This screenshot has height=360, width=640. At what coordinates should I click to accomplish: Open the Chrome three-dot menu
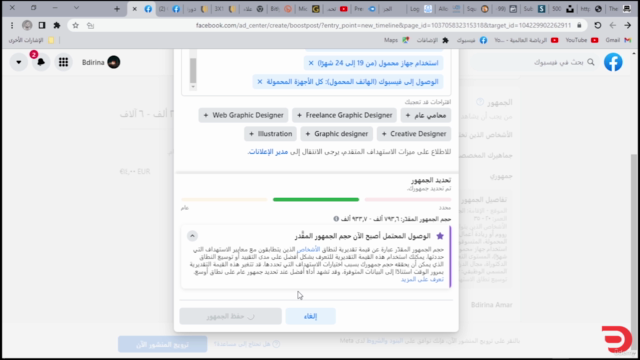click(x=12, y=25)
